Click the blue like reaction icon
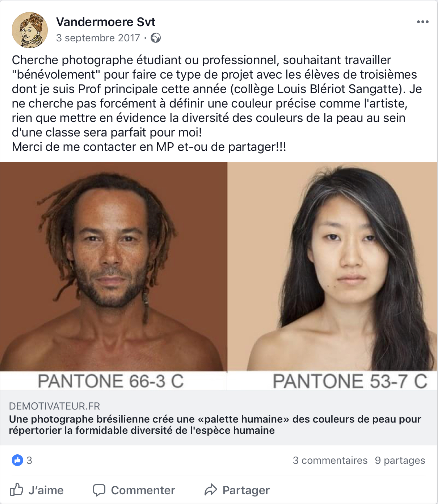 (x=17, y=460)
